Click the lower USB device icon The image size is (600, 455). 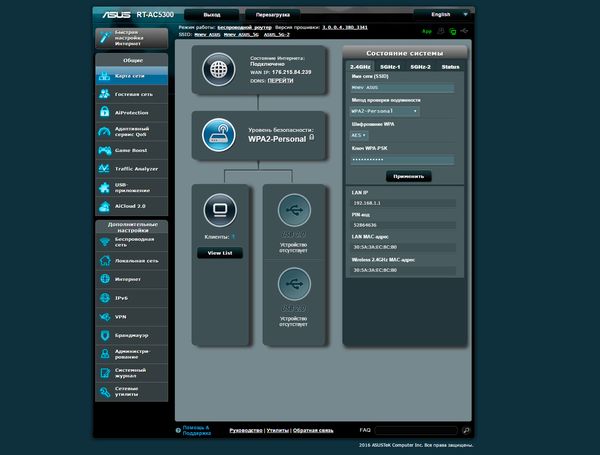pyautogui.click(x=293, y=285)
